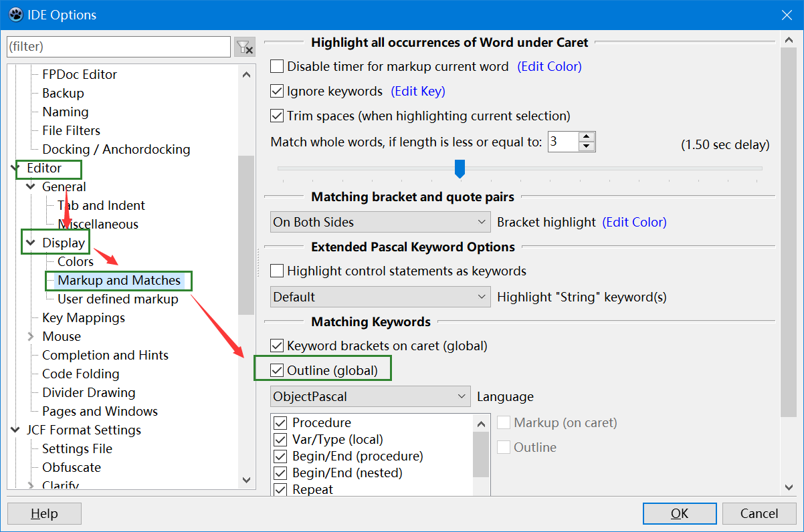Enable Highlight control statements as keywords
This screenshot has height=532, width=804.
pyautogui.click(x=277, y=271)
